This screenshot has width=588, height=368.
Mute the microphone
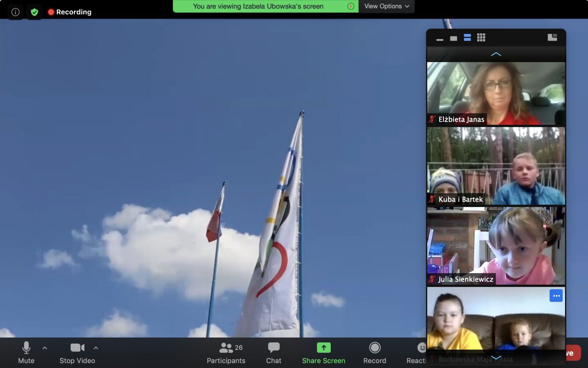pyautogui.click(x=26, y=353)
